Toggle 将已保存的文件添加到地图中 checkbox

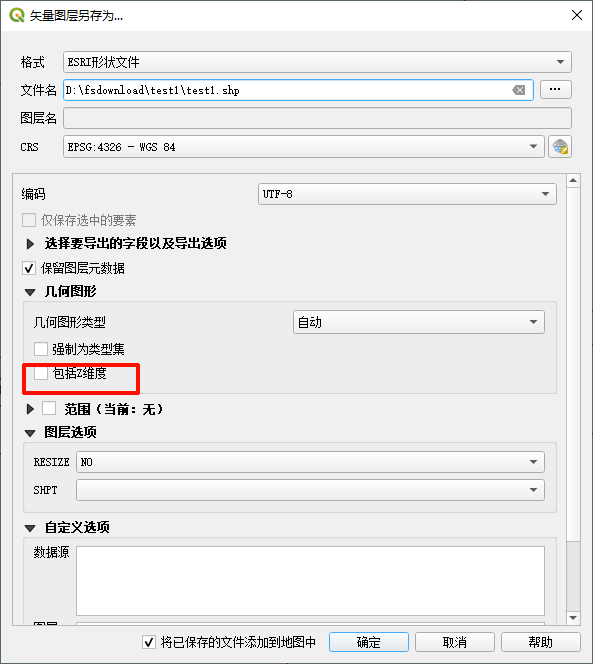[149, 642]
